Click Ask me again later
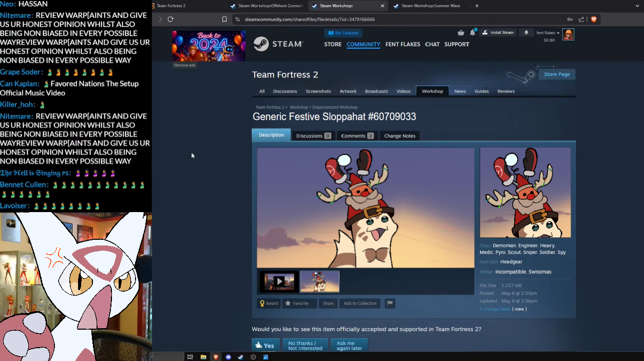 point(349,345)
